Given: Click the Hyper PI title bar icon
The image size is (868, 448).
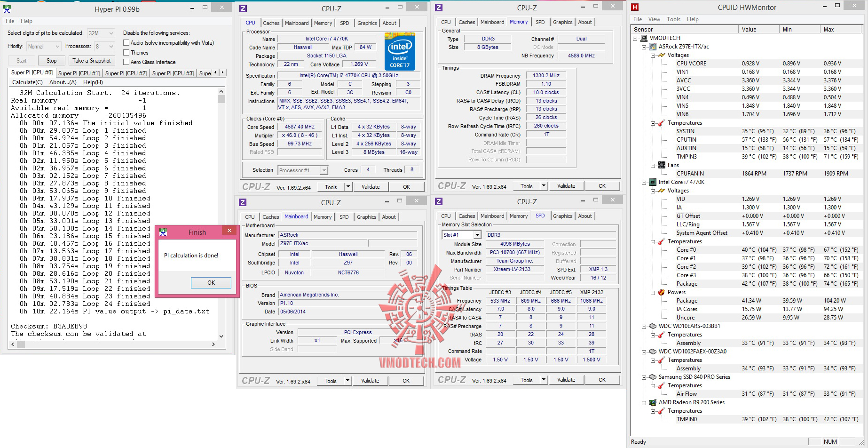Looking at the screenshot, I should (7, 8).
